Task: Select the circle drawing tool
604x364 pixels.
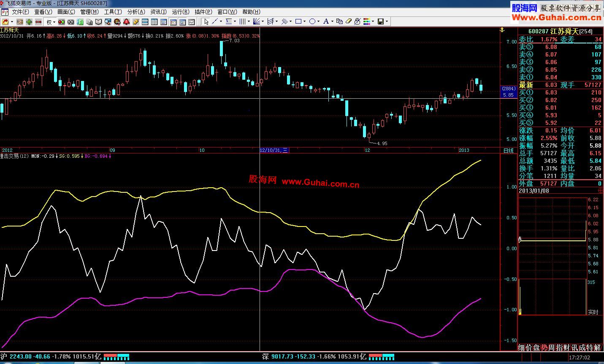Action: click(312, 22)
